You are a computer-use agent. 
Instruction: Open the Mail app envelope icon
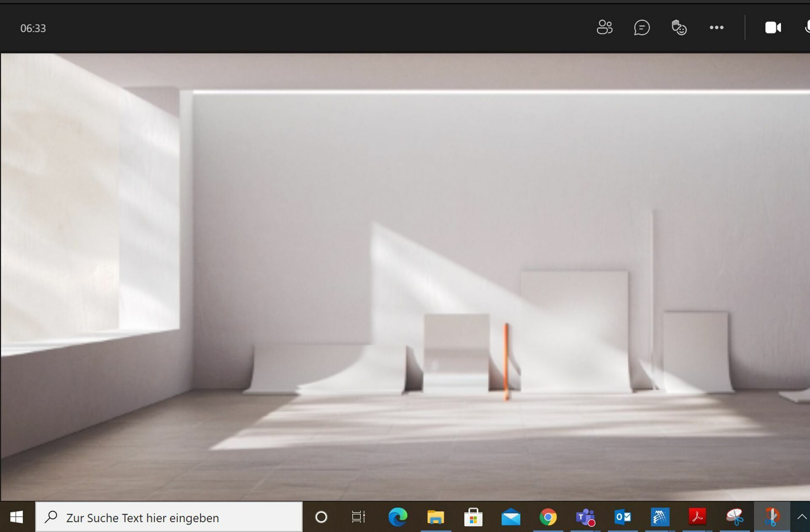click(x=510, y=517)
